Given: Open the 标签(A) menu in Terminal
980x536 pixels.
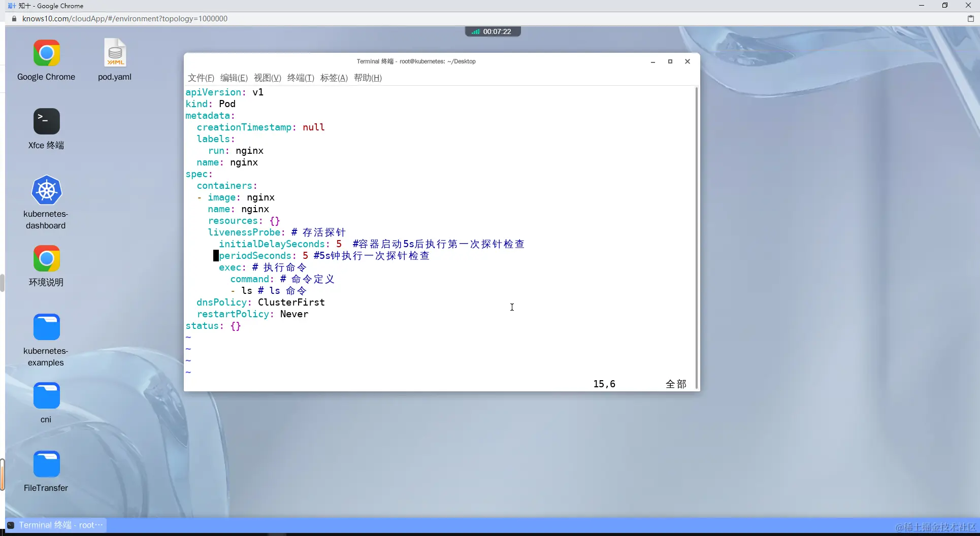Looking at the screenshot, I should [x=334, y=78].
